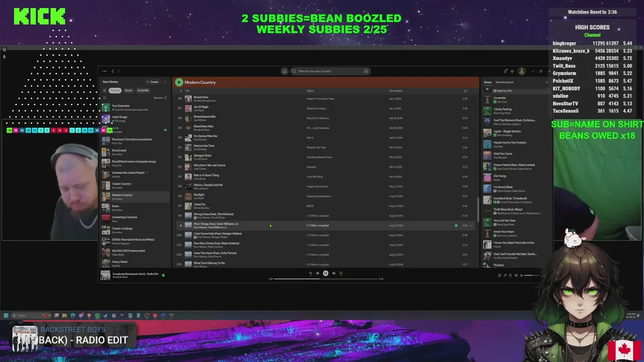The image size is (644, 362).
Task: Toggle the saved checkmark on the Finer Things row
Action: point(456,225)
